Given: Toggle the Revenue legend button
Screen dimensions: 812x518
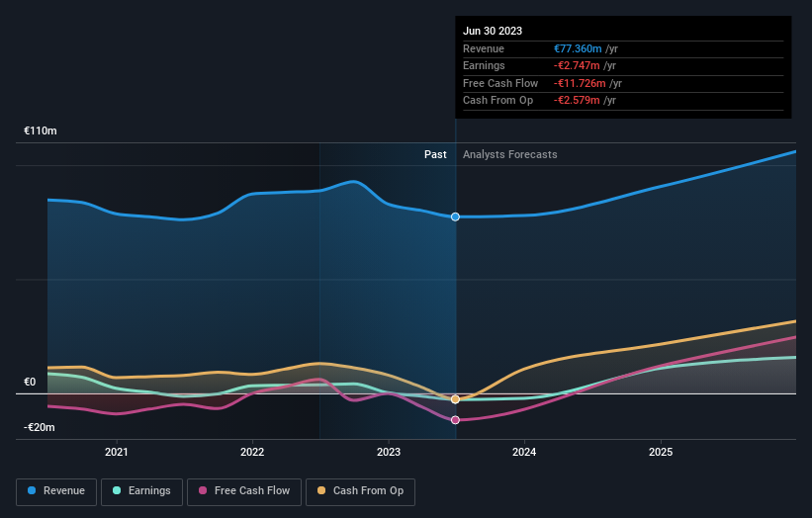Looking at the screenshot, I should click(56, 491).
